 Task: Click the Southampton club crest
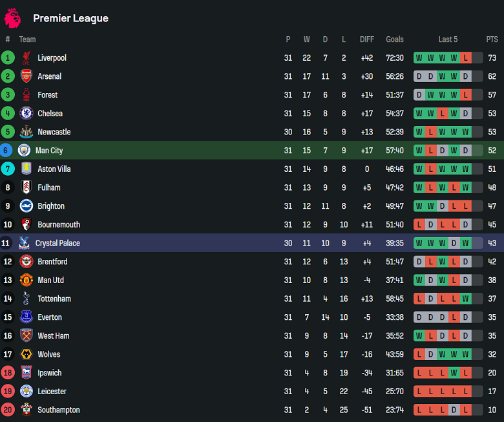click(x=26, y=410)
